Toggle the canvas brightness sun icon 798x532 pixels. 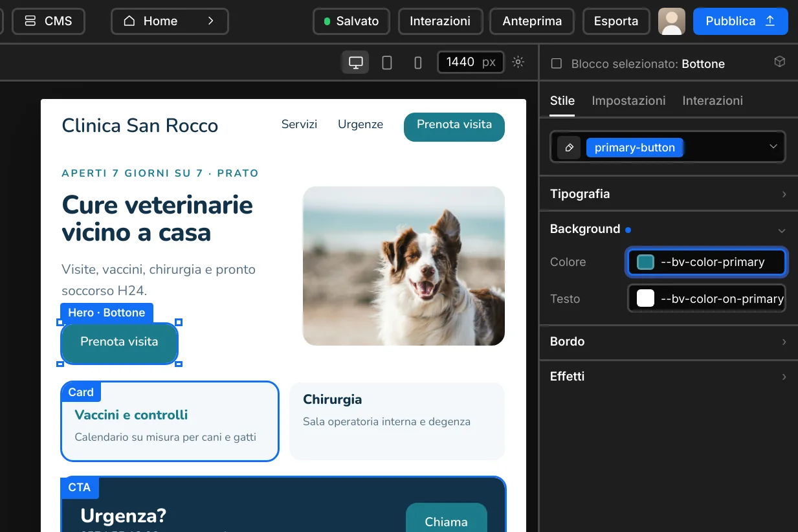518,62
